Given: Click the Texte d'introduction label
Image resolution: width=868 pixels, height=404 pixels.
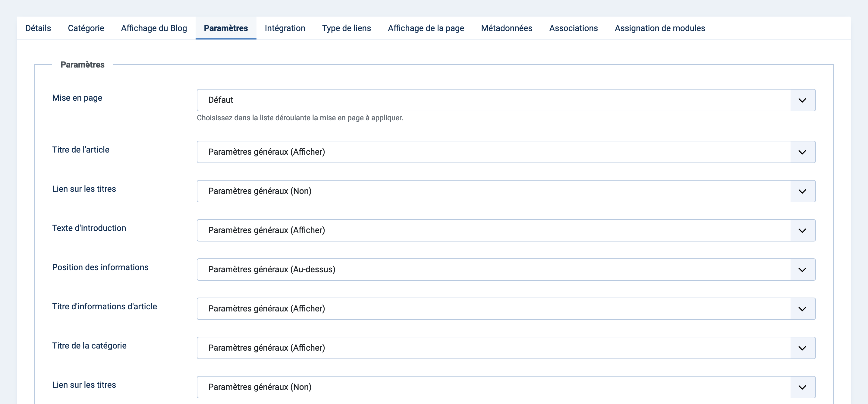Looking at the screenshot, I should pos(89,228).
